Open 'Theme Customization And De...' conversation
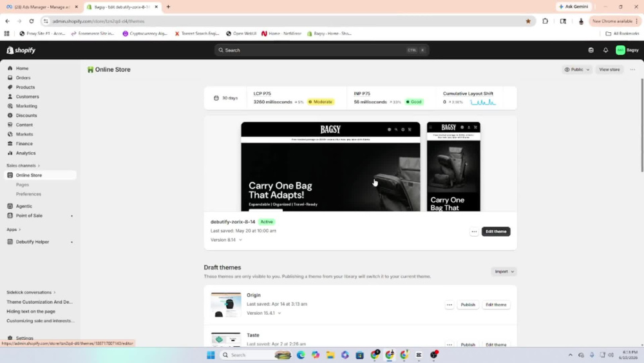This screenshot has height=363, width=644. tap(39, 302)
